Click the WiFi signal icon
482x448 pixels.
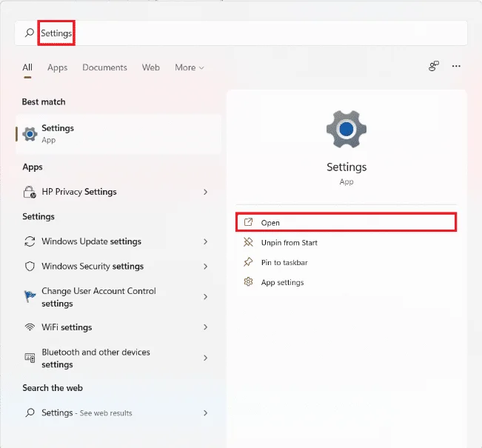[x=30, y=327]
